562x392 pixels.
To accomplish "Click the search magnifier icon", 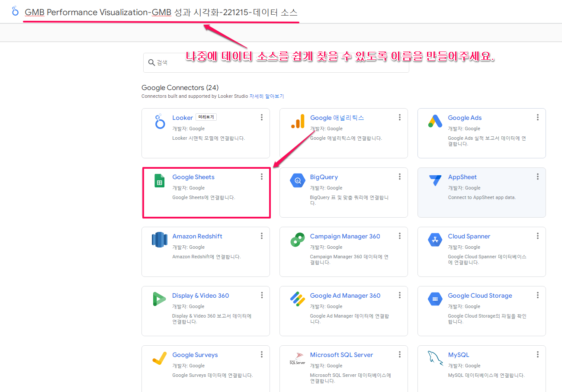I will click(x=151, y=63).
